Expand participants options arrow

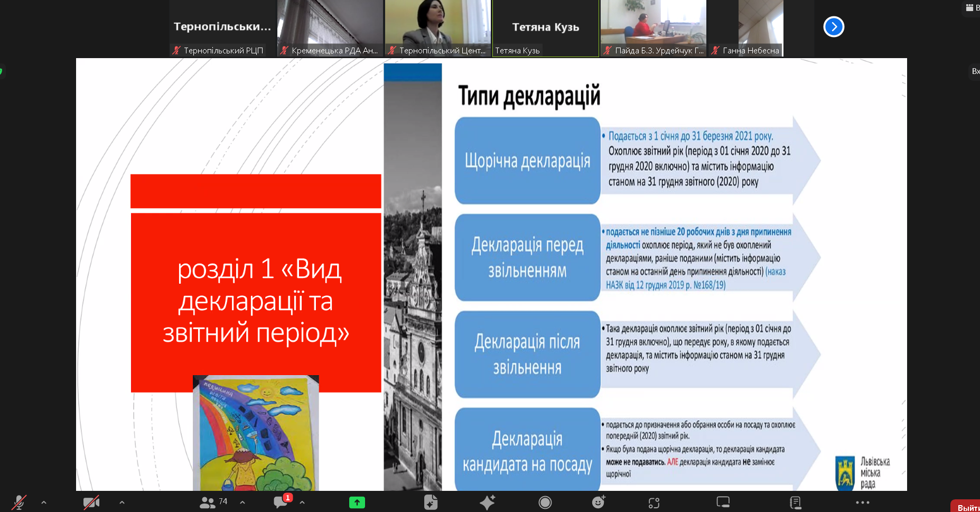(x=242, y=502)
